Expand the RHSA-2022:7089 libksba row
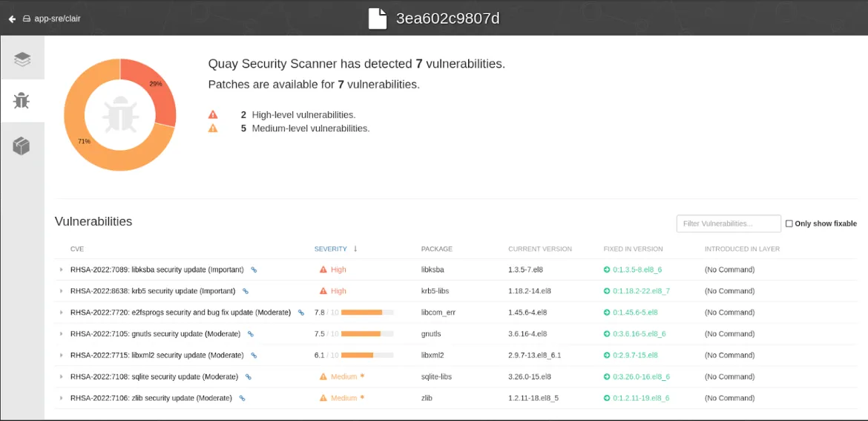Viewport: 868px width, 421px height. 62,270
